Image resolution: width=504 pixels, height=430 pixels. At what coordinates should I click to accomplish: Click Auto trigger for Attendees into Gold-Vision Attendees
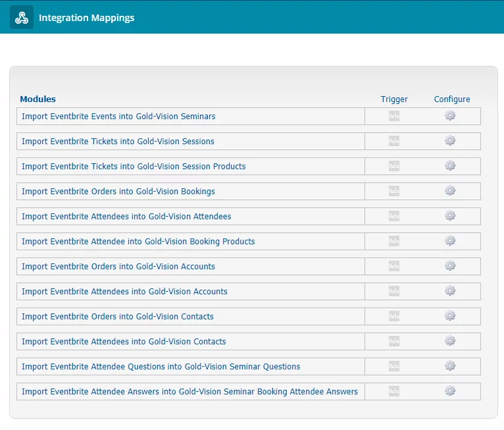(394, 216)
